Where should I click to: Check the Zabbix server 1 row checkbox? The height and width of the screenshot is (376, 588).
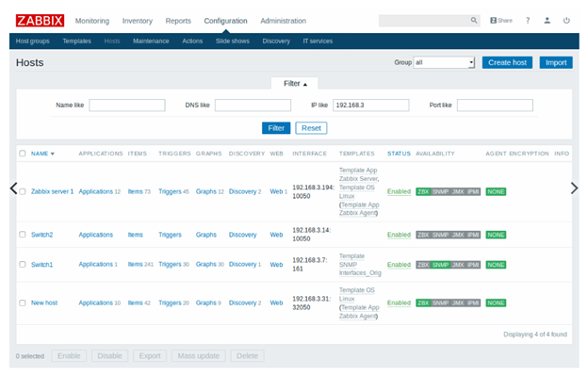point(23,191)
